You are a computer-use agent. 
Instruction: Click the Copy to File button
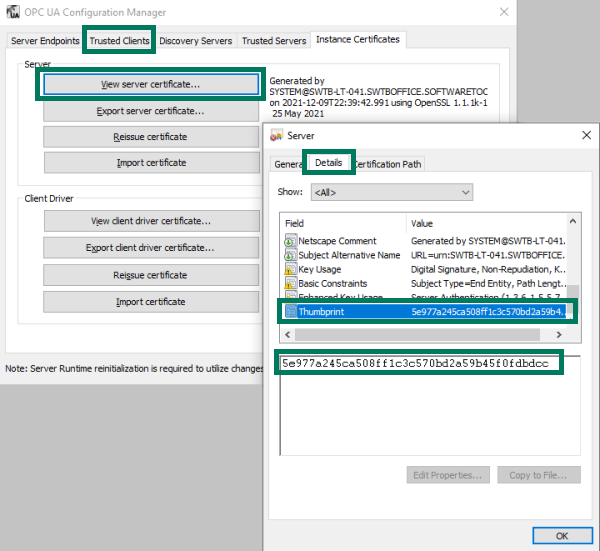tap(539, 475)
